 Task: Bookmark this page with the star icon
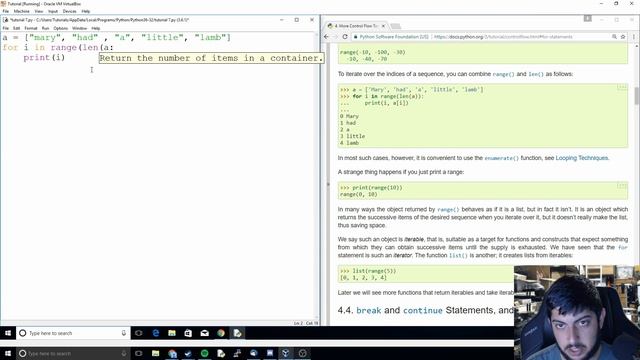coord(623,37)
